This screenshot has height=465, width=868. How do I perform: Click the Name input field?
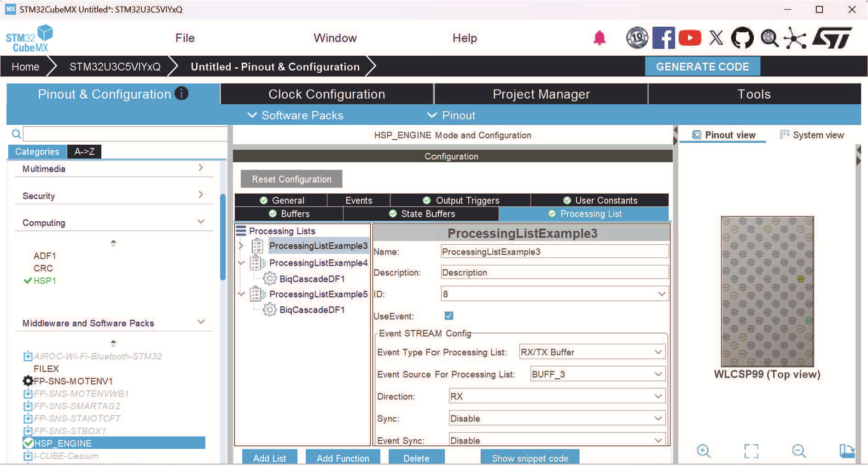[x=555, y=252]
